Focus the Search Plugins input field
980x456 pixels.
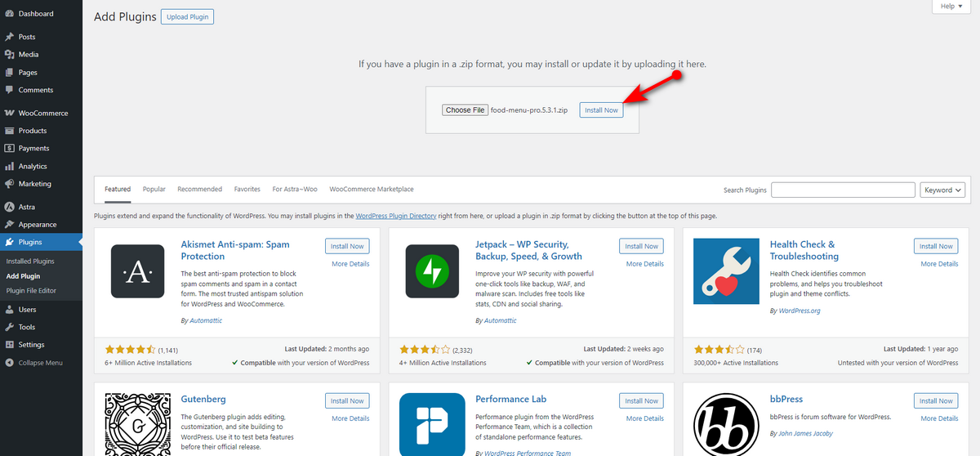[x=843, y=190]
